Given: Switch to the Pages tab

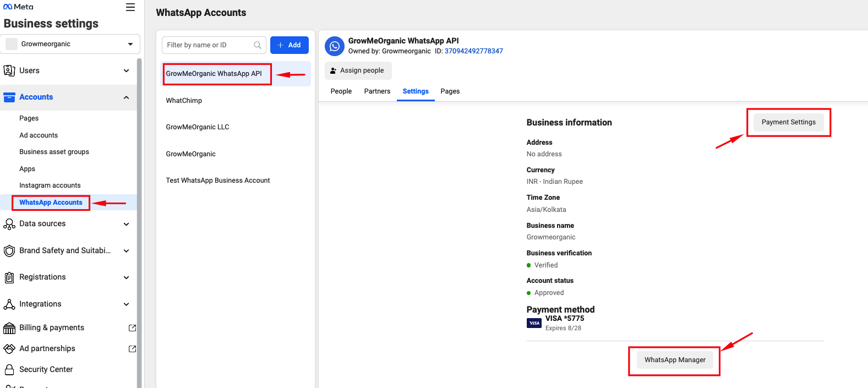Looking at the screenshot, I should point(450,91).
